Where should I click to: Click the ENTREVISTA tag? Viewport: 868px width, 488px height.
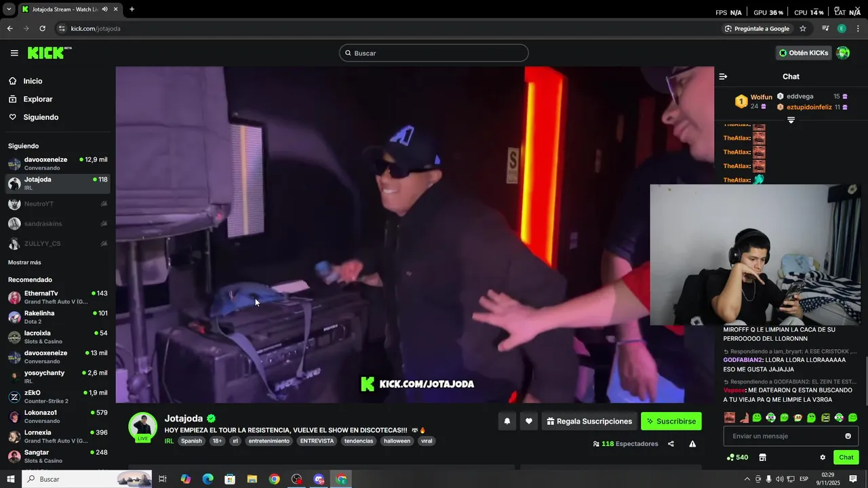pos(317,441)
